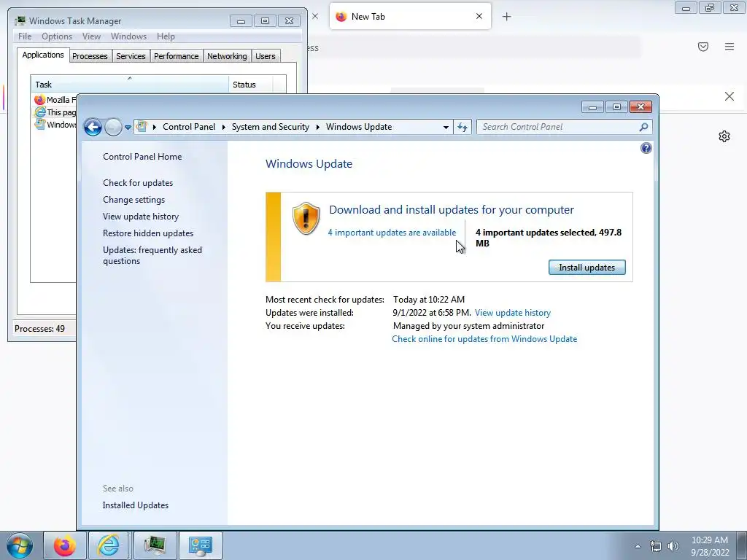Click Control Panel icon in taskbar
This screenshot has width=747, height=560.
pyautogui.click(x=200, y=545)
